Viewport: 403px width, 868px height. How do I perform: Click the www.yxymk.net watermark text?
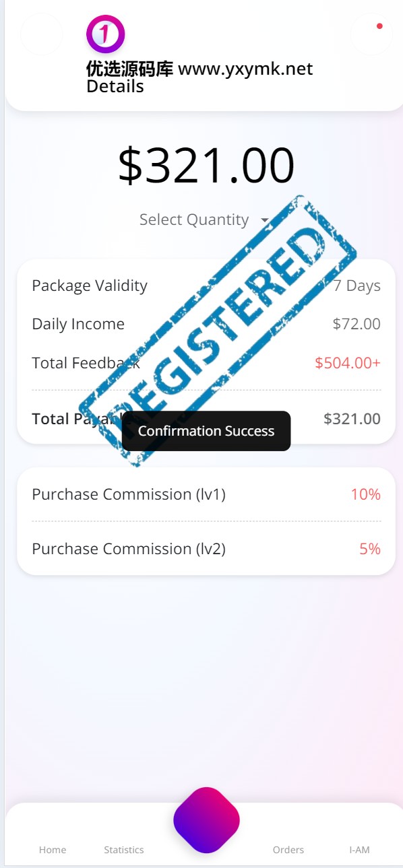(x=245, y=69)
